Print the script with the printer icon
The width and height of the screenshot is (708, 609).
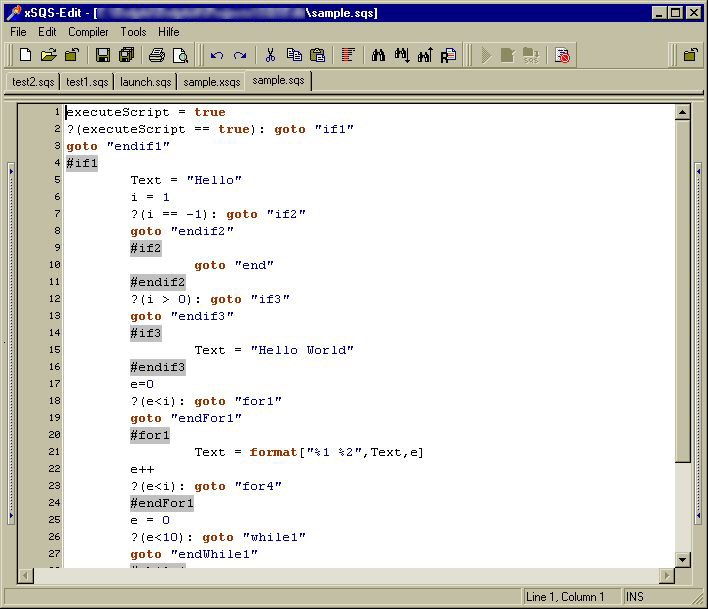pyautogui.click(x=157, y=55)
